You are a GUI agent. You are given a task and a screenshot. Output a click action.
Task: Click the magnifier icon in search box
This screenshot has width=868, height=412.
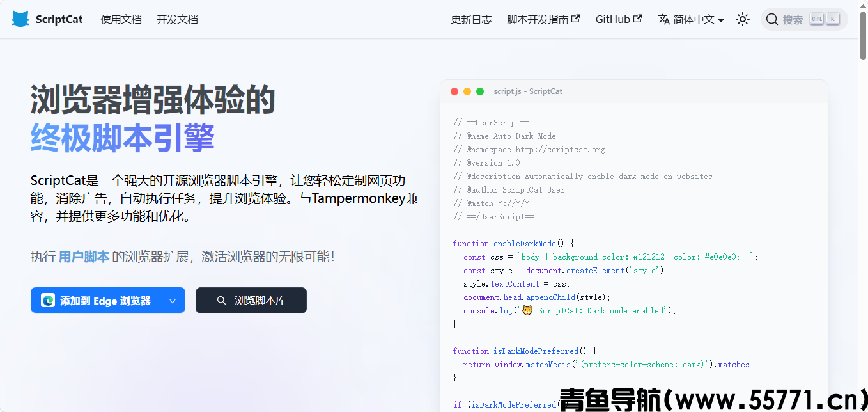772,19
